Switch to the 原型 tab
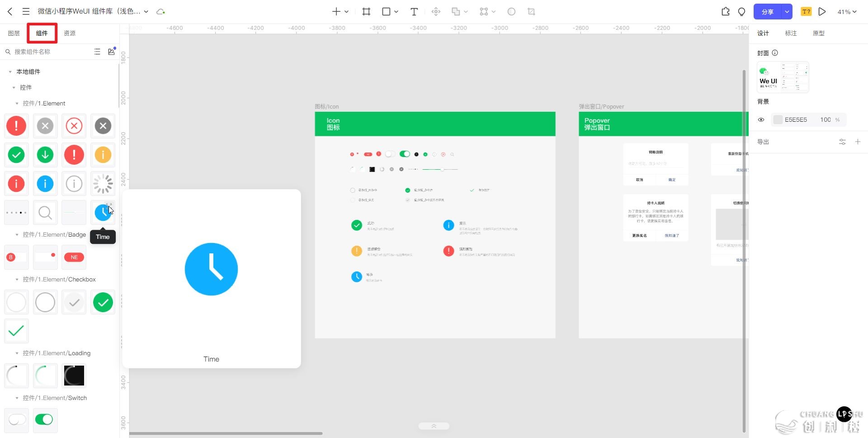The height and width of the screenshot is (438, 868). (x=818, y=33)
